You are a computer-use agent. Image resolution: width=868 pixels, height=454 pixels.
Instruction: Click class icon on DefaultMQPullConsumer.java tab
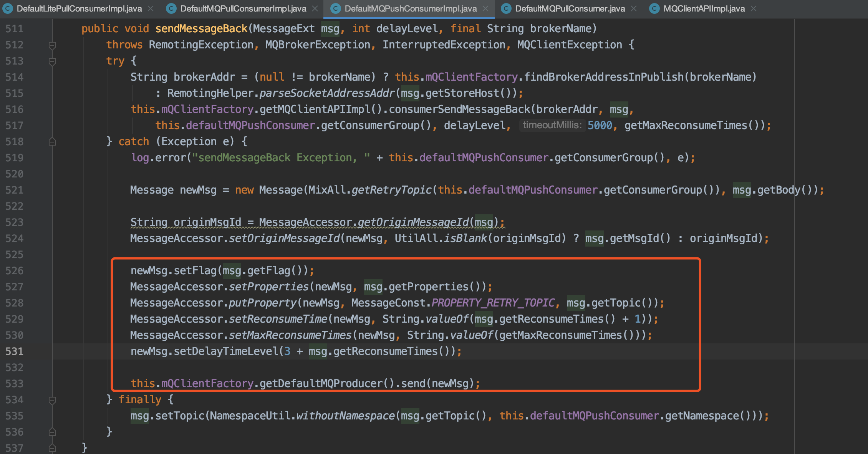point(506,8)
